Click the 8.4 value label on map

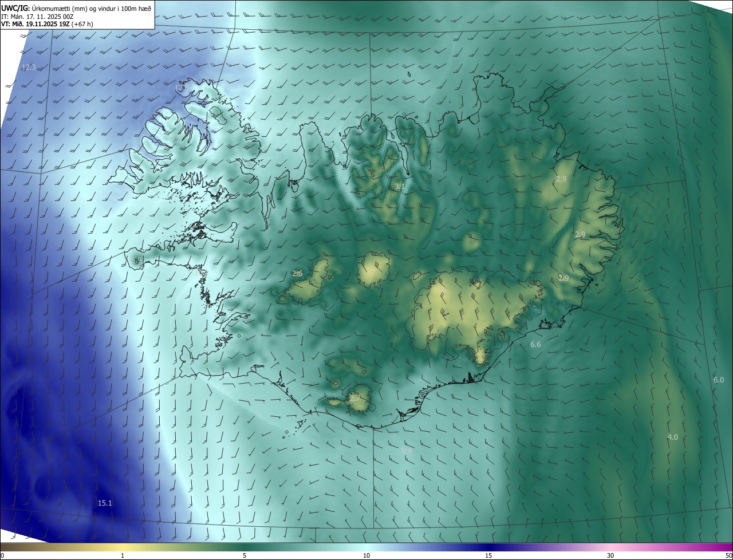point(407,451)
